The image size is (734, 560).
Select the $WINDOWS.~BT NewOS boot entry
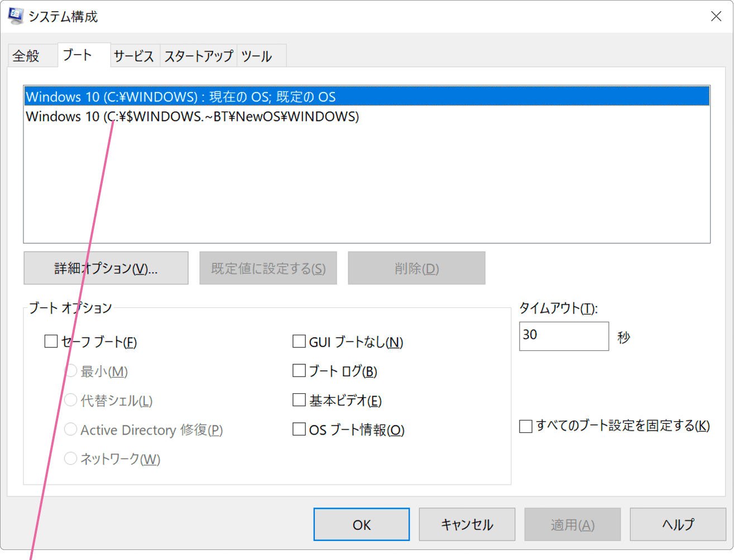click(x=367, y=116)
